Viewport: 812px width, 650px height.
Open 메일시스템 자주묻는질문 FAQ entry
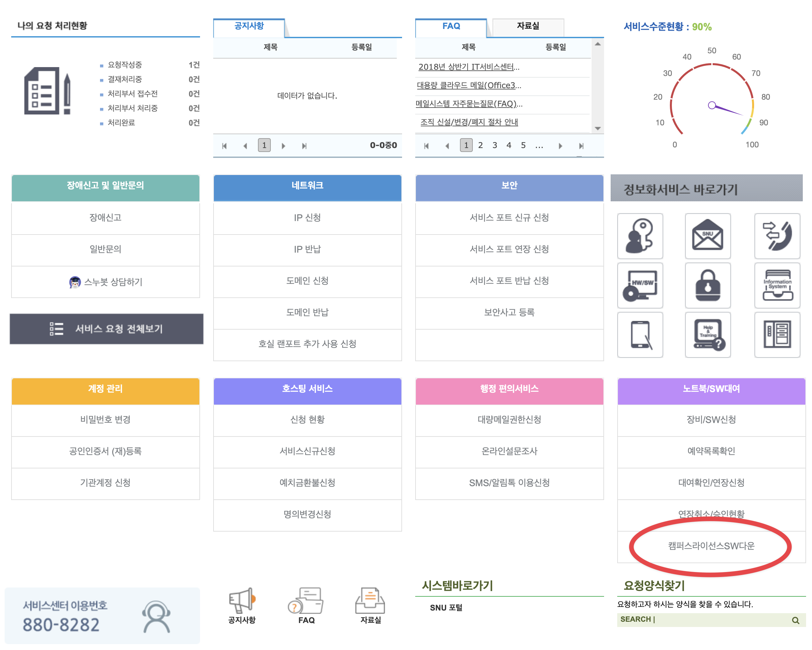469,104
